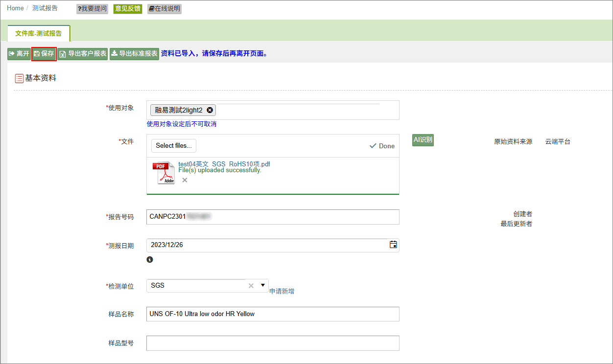Open the calendar date picker icon
613x364 pixels.
(393, 245)
